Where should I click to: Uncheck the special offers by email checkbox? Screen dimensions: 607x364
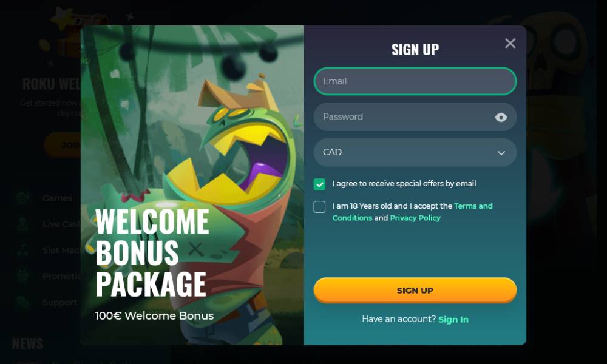click(319, 184)
